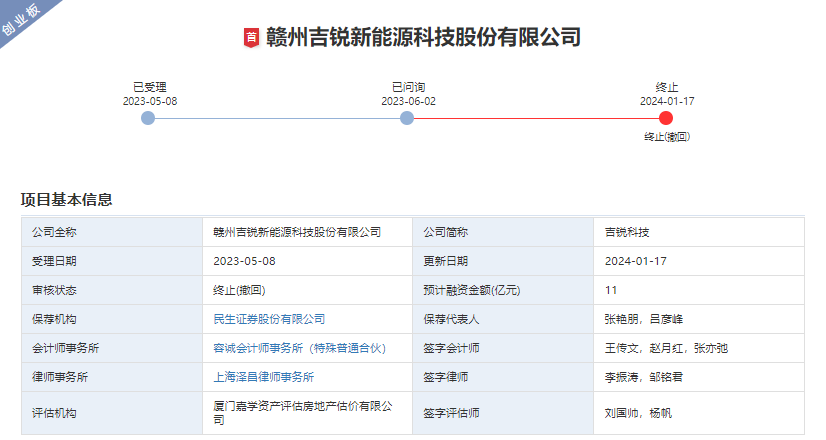Open the 容诚会计师事务所 (特殊普通合伙) link
The image size is (826, 440).
[299, 348]
